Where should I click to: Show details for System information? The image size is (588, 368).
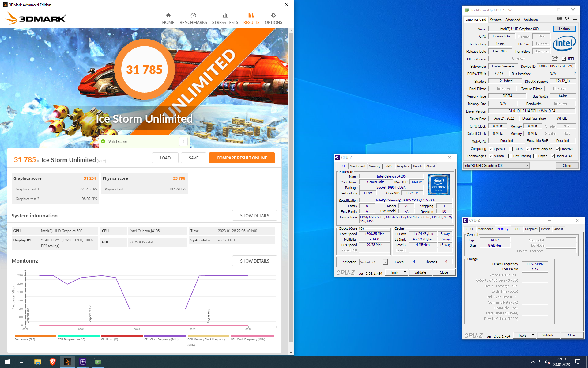pos(254,216)
